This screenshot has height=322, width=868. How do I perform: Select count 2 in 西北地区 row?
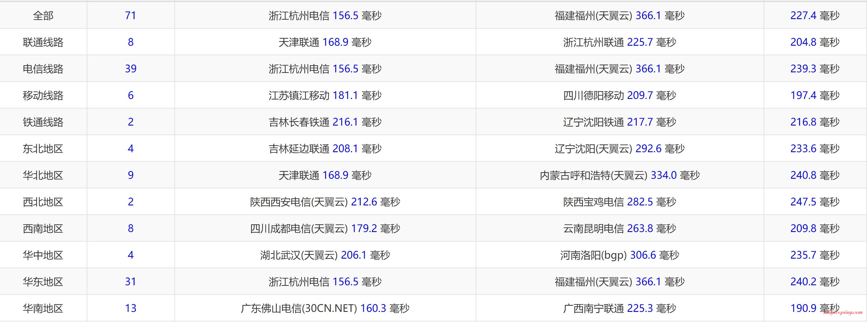130,202
